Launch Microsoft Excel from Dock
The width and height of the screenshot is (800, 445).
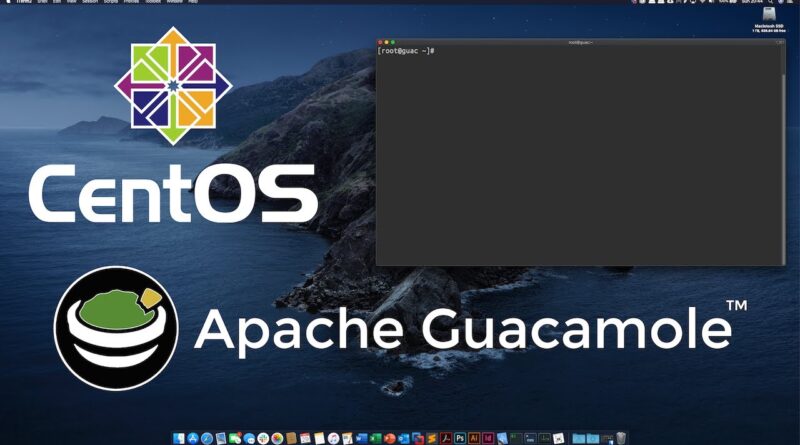tap(376, 438)
